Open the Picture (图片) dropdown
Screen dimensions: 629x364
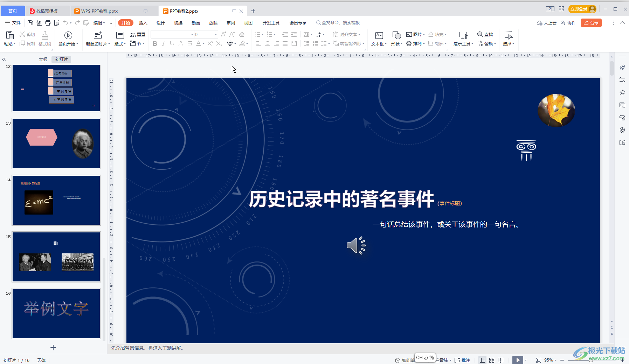click(415, 34)
